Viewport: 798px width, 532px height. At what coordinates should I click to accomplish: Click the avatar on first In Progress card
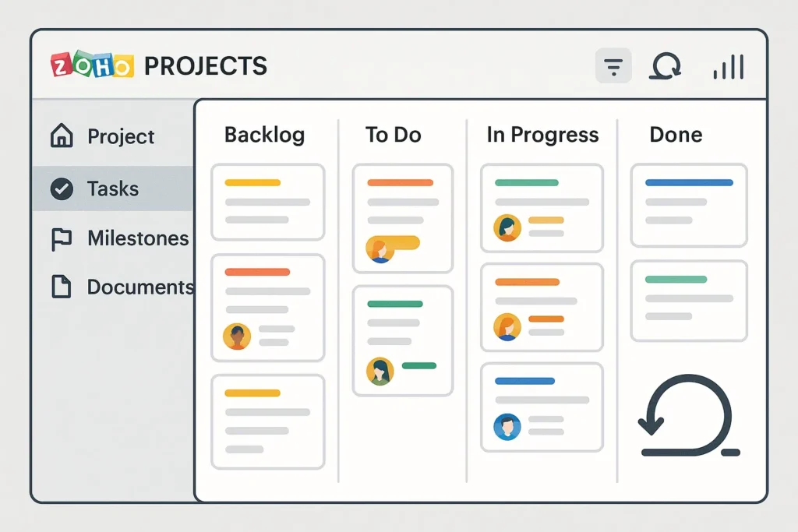coord(507,227)
